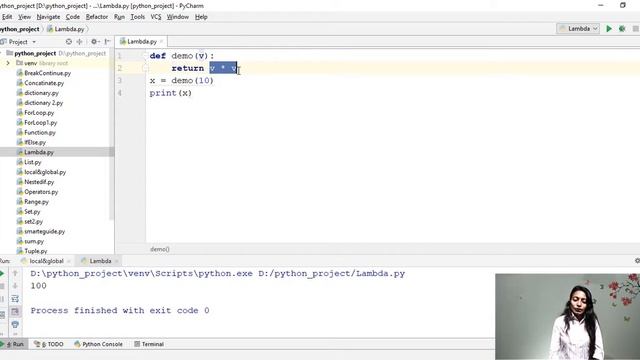The image size is (640, 360).
Task: Start debugging with the bug icon
Action: coord(622,29)
